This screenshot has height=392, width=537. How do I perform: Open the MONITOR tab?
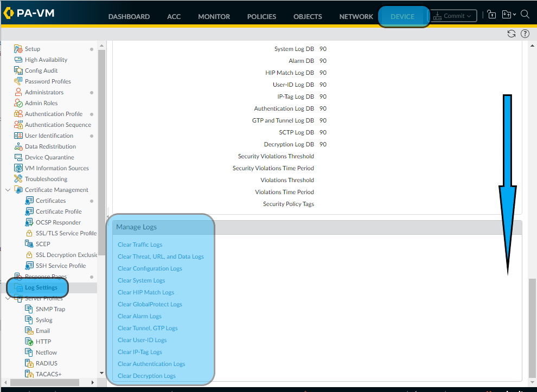pyautogui.click(x=214, y=16)
